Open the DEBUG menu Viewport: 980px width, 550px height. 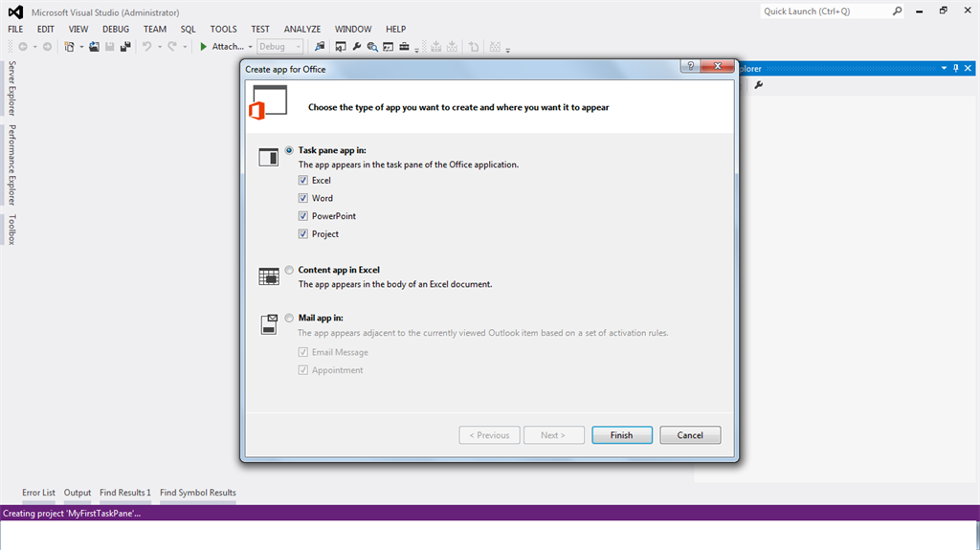(116, 30)
